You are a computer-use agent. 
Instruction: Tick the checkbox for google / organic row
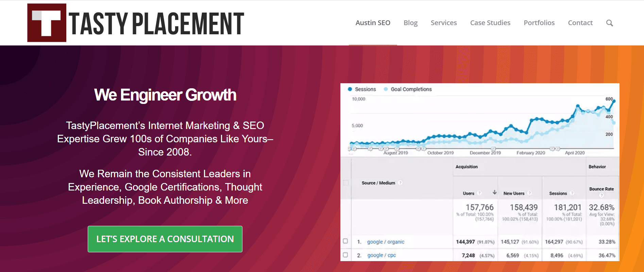[x=345, y=241]
